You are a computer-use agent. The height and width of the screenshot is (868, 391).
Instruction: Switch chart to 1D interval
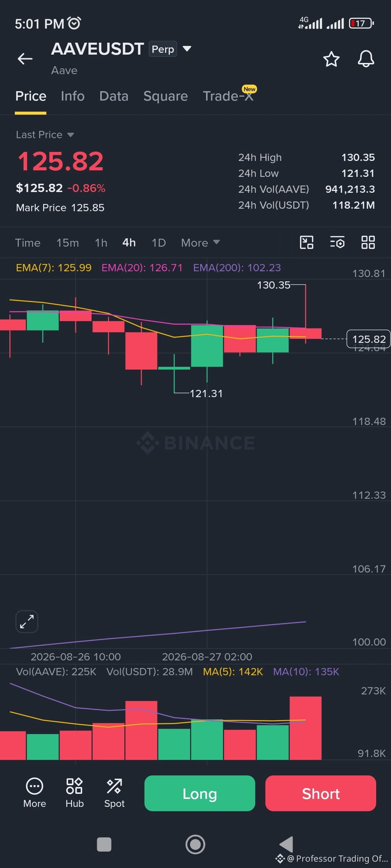pyautogui.click(x=159, y=243)
